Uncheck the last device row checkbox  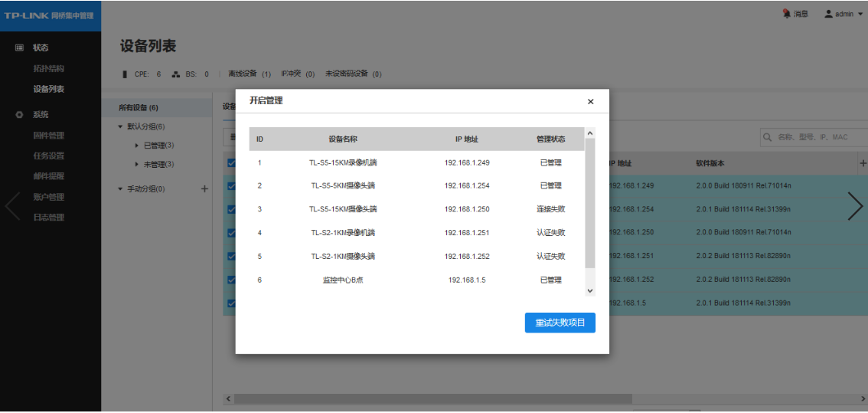(x=231, y=303)
